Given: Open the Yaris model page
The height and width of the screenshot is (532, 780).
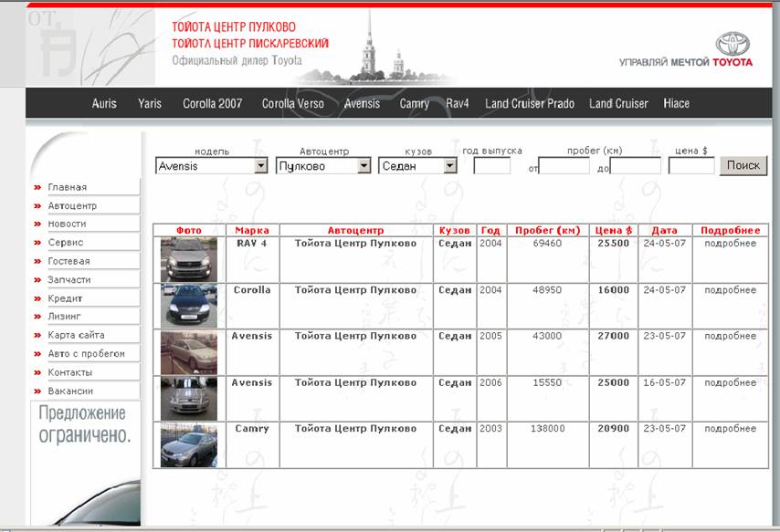Looking at the screenshot, I should (150, 103).
